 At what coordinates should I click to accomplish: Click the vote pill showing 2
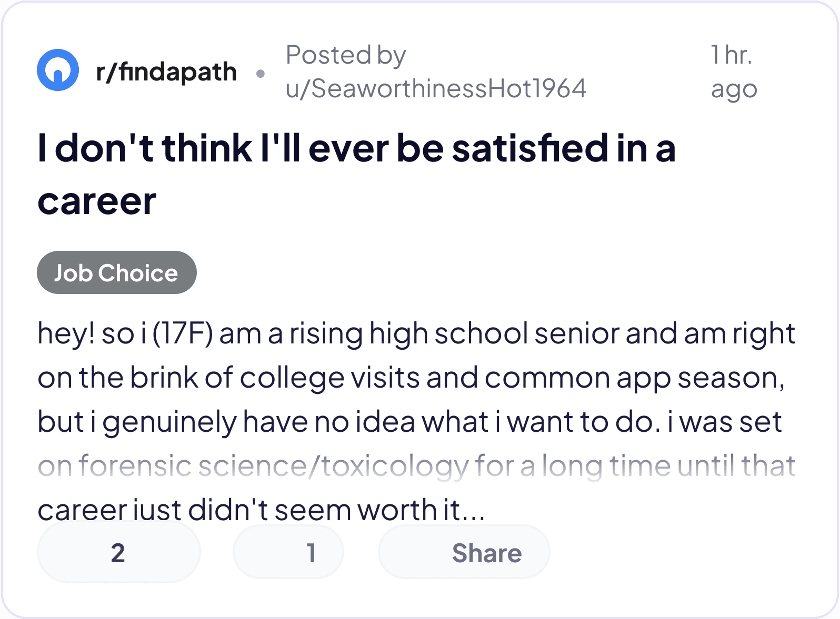118,553
